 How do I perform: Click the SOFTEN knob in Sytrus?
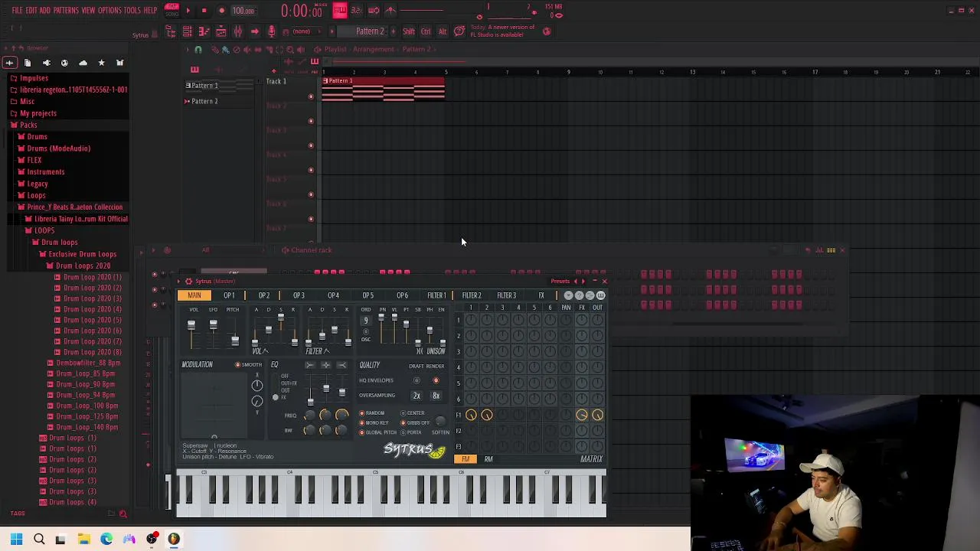coord(440,422)
